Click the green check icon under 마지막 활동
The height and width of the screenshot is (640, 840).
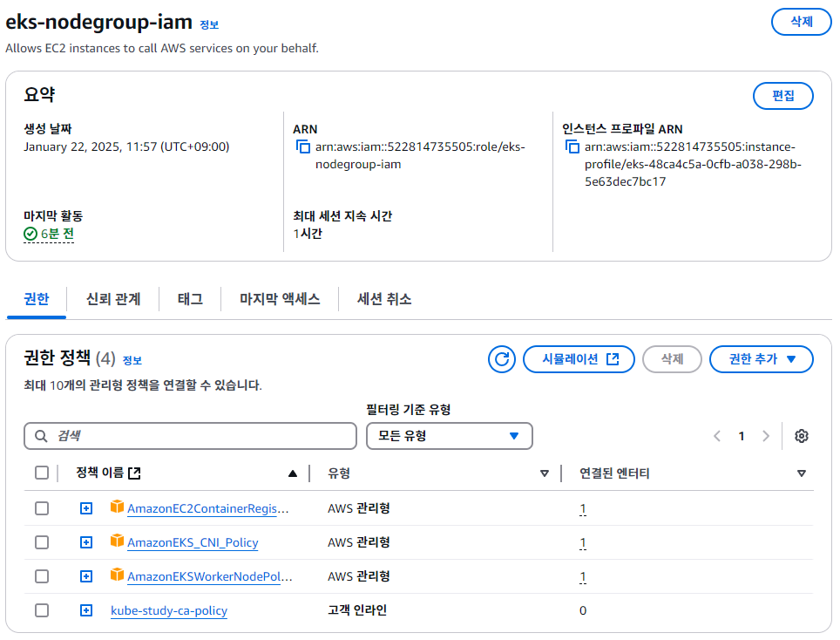[30, 234]
